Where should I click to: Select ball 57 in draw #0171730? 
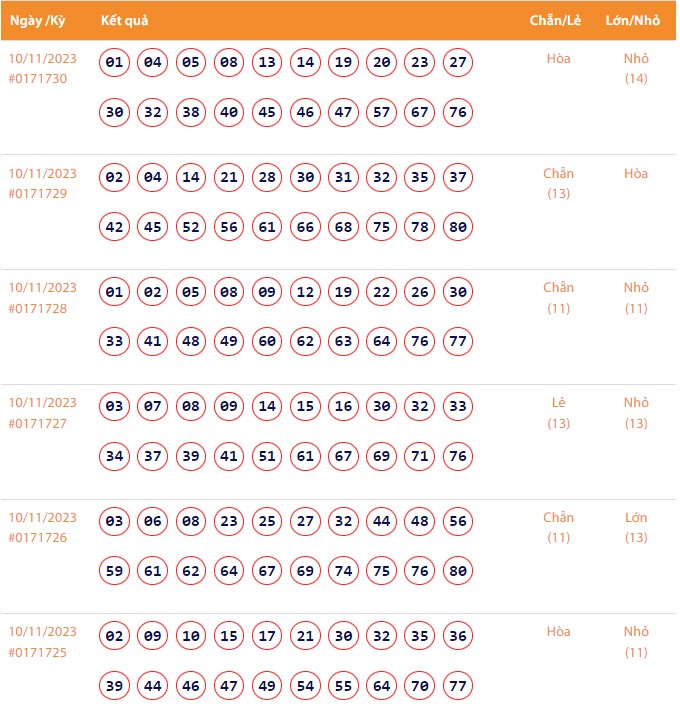(381, 112)
